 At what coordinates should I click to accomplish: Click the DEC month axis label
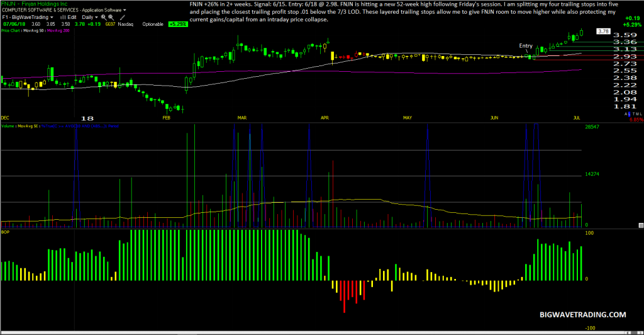(x=5, y=118)
